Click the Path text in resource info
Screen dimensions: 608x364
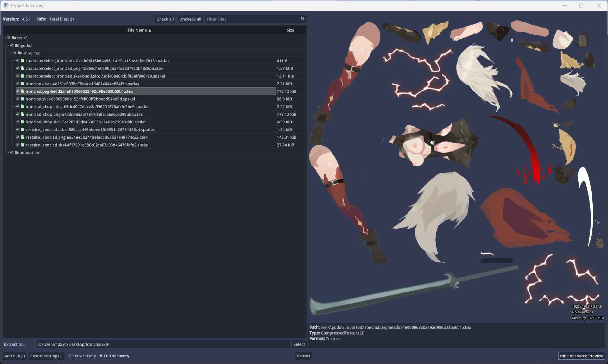coord(390,327)
